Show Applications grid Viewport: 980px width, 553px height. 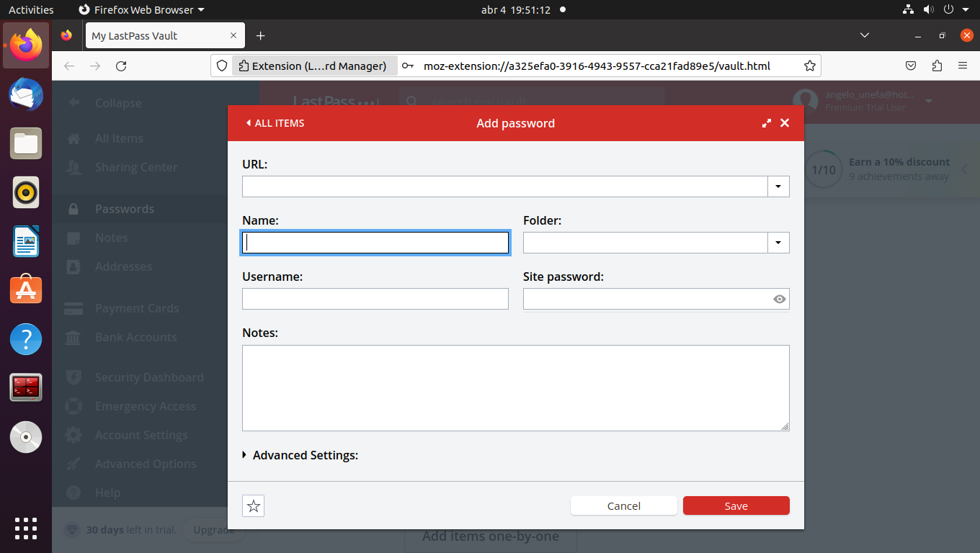pos(26,529)
